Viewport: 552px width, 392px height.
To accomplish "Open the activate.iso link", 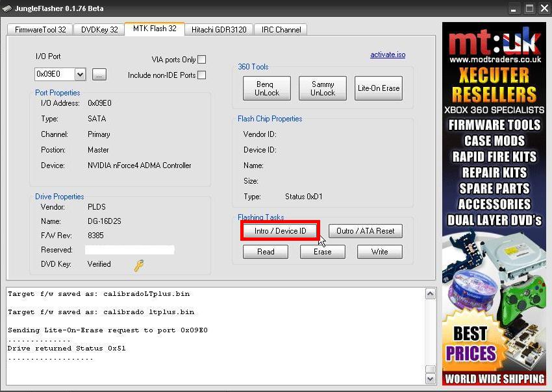I will point(388,55).
